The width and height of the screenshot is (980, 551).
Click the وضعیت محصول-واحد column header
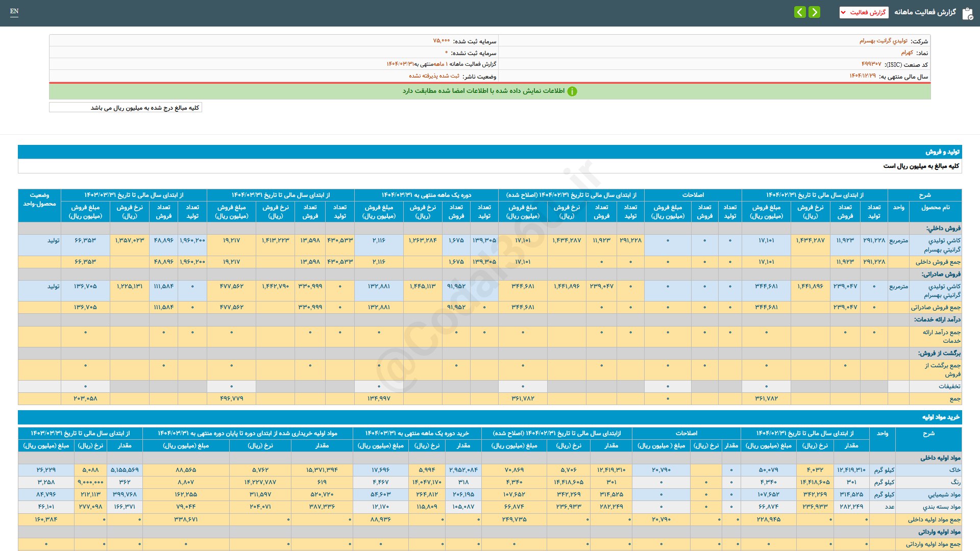39,199
